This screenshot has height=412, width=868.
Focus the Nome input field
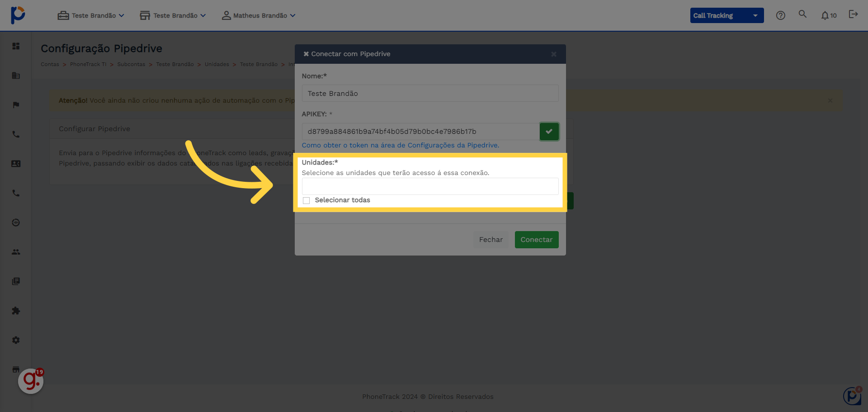pos(430,93)
